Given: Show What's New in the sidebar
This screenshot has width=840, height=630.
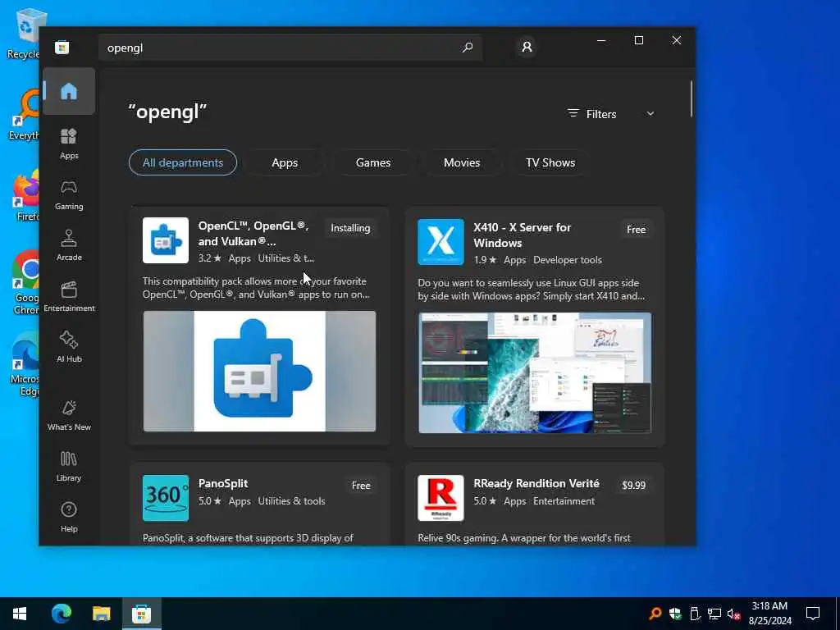Looking at the screenshot, I should point(69,416).
